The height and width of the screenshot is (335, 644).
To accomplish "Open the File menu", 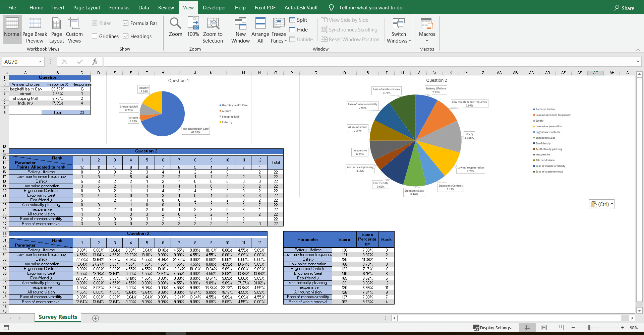I will point(12,7).
